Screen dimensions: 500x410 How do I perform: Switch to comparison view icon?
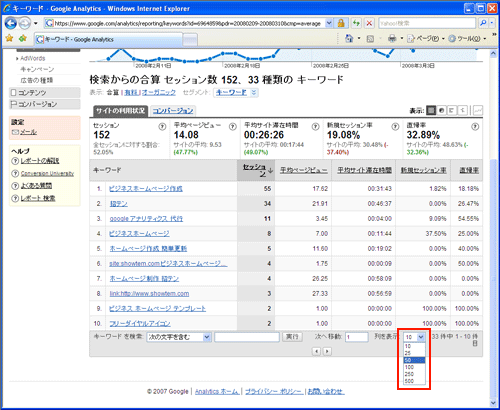point(462,110)
